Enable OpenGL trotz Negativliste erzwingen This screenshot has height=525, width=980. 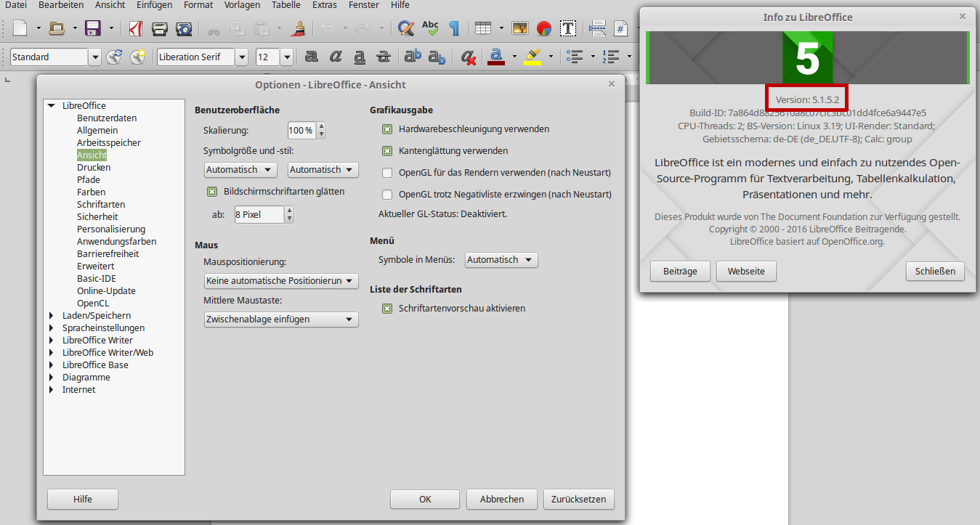click(387, 195)
